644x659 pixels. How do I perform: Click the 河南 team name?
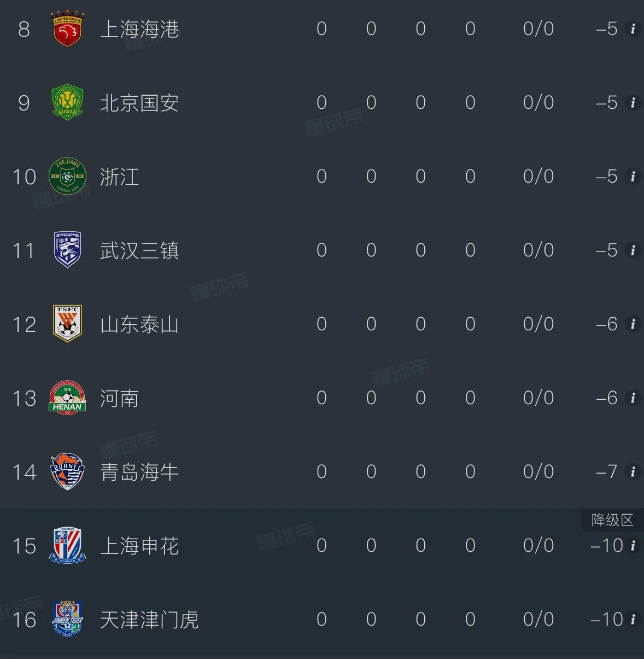119,398
